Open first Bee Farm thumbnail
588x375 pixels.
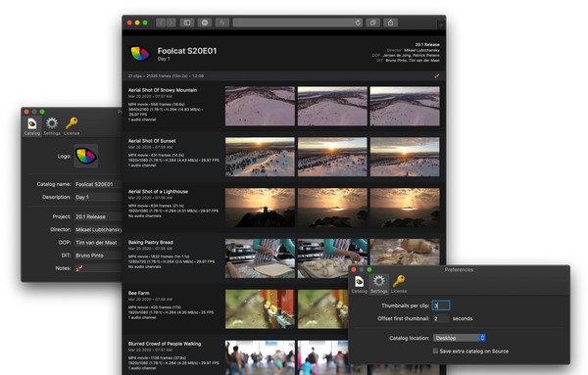pyautogui.click(x=260, y=309)
